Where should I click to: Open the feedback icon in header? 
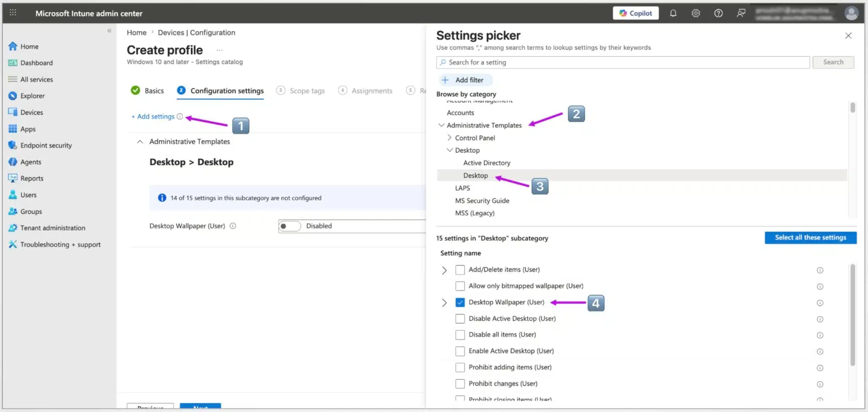741,13
